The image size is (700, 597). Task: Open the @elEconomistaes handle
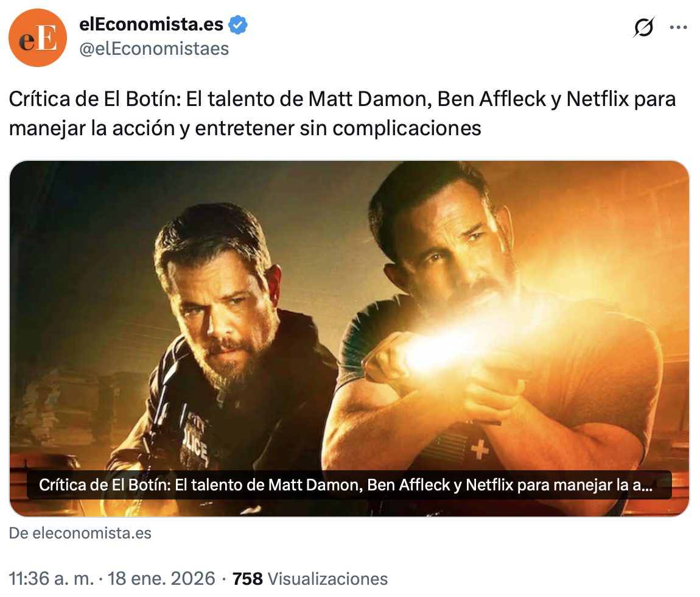pos(154,49)
